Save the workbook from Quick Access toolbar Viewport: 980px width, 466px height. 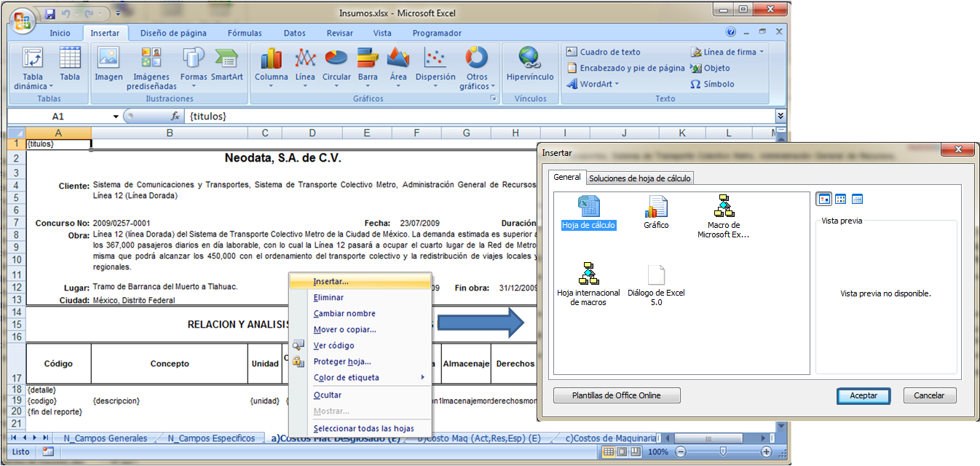click(50, 14)
